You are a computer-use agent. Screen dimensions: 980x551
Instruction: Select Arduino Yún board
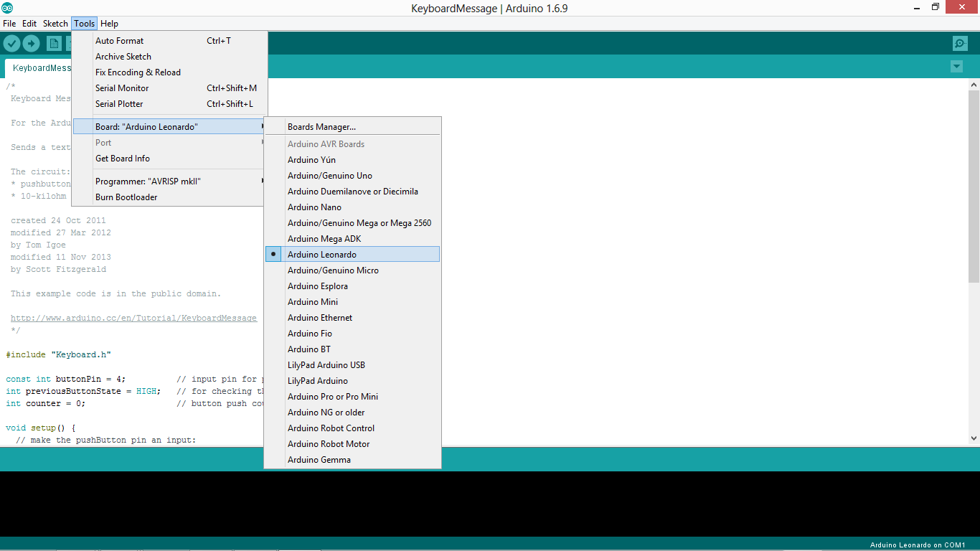pos(352,160)
